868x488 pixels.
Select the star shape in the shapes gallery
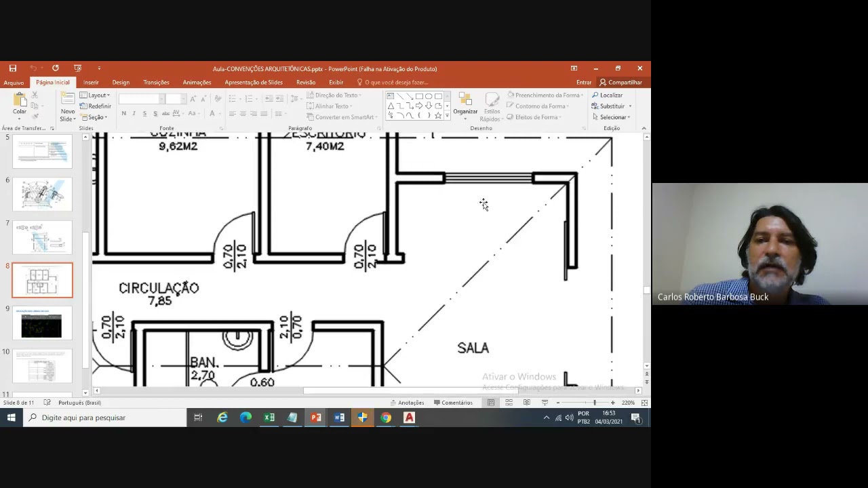[438, 115]
